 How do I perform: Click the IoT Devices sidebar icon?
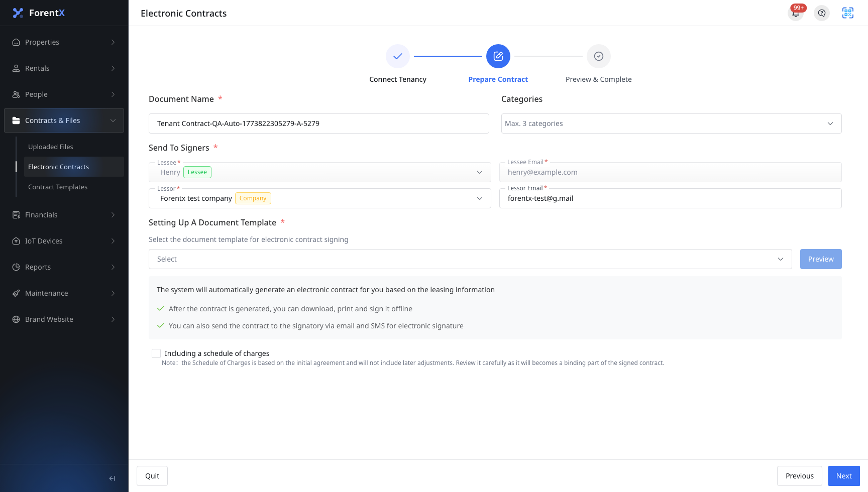coord(16,241)
